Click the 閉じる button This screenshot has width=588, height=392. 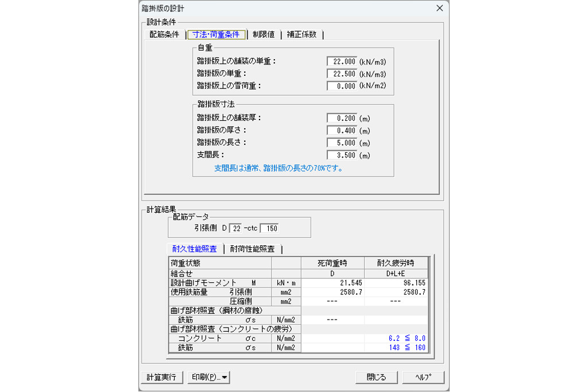pyautogui.click(x=378, y=378)
